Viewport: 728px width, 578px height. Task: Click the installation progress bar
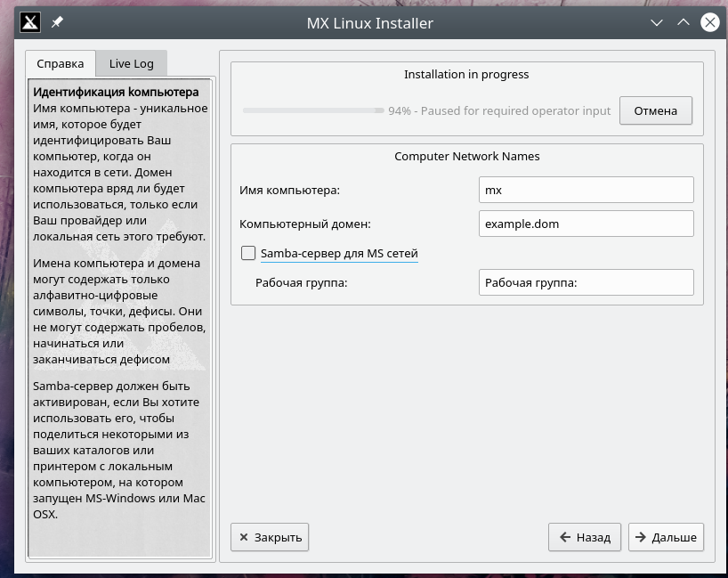[313, 111]
